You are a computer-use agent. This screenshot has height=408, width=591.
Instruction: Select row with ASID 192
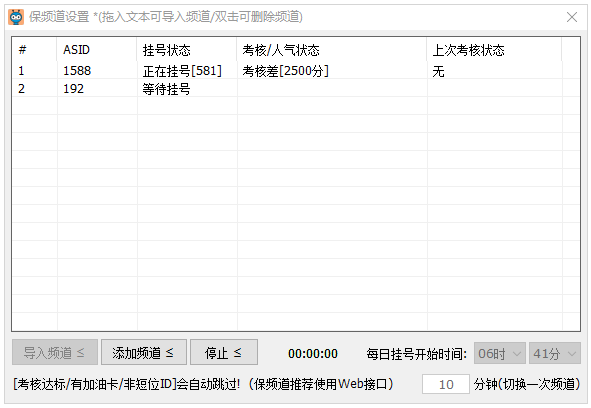coord(296,89)
